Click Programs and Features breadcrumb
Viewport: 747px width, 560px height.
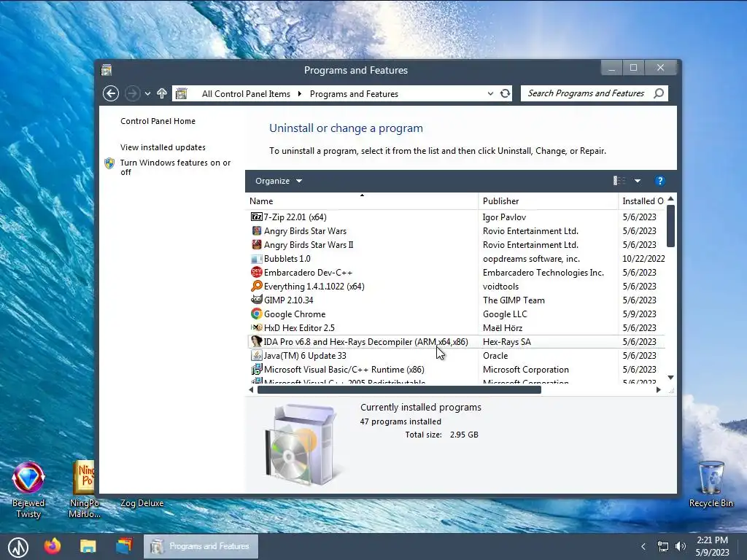coord(354,94)
